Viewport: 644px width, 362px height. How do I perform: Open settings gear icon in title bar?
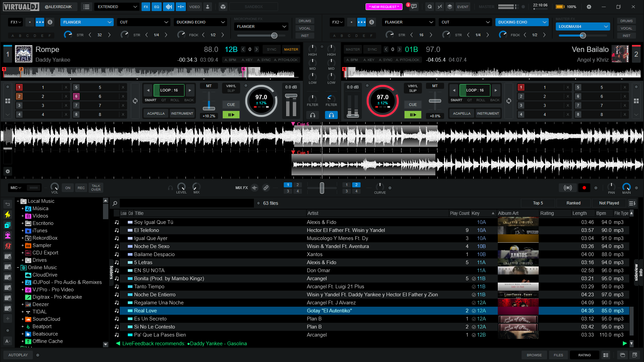[x=589, y=7]
